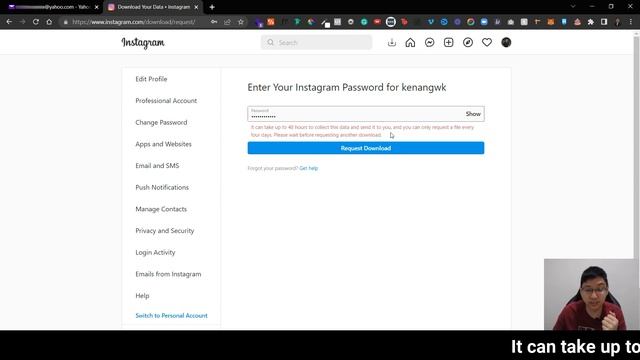Switch to the Yahoo mail tab

pos(52,7)
